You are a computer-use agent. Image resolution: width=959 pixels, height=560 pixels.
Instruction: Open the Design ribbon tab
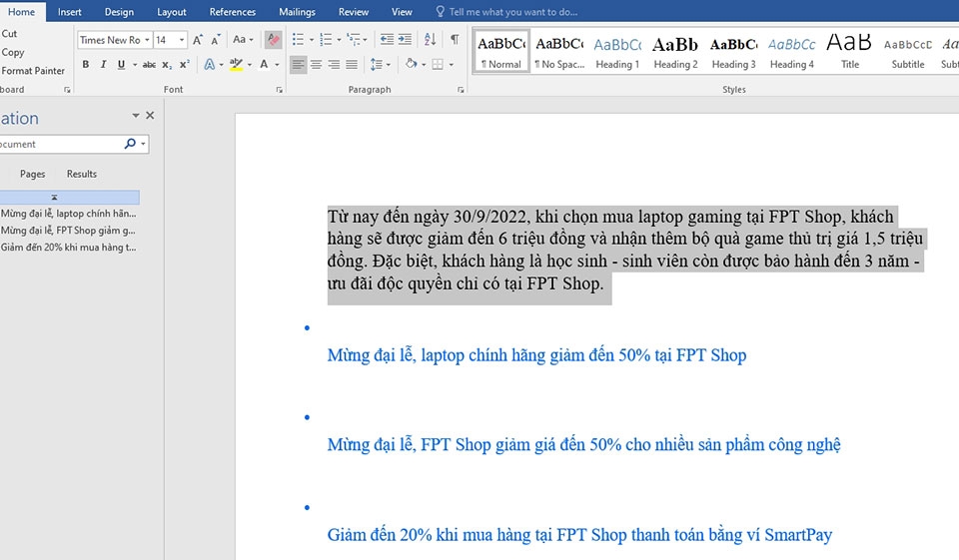tap(119, 12)
